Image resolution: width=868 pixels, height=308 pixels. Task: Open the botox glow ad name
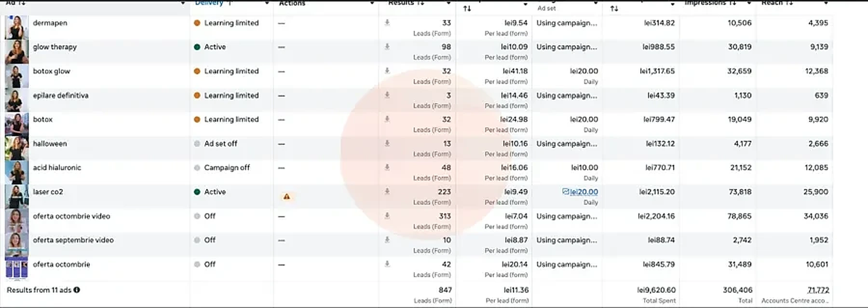tap(52, 71)
